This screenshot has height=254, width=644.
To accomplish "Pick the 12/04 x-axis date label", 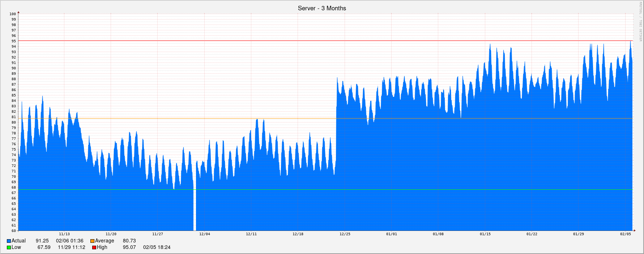I will (204, 234).
